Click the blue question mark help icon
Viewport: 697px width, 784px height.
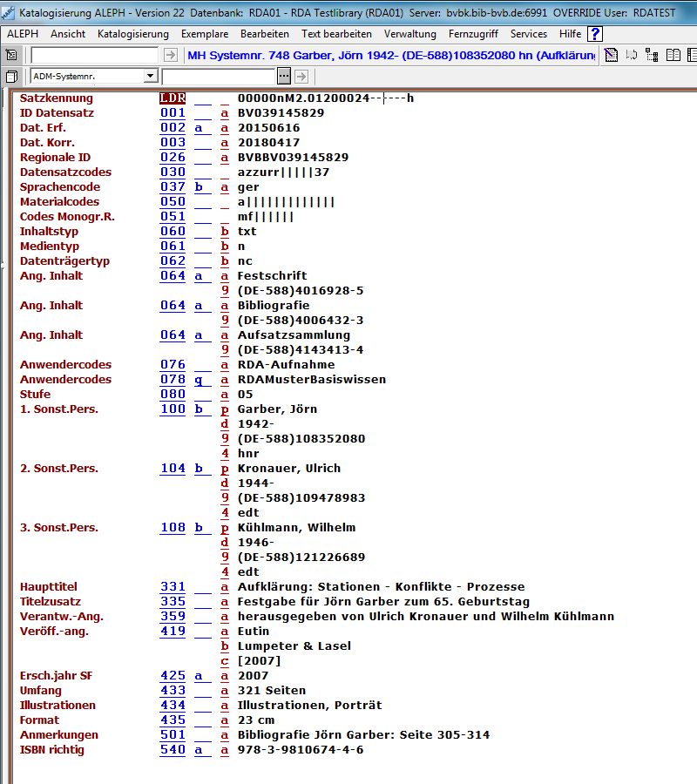click(x=595, y=34)
